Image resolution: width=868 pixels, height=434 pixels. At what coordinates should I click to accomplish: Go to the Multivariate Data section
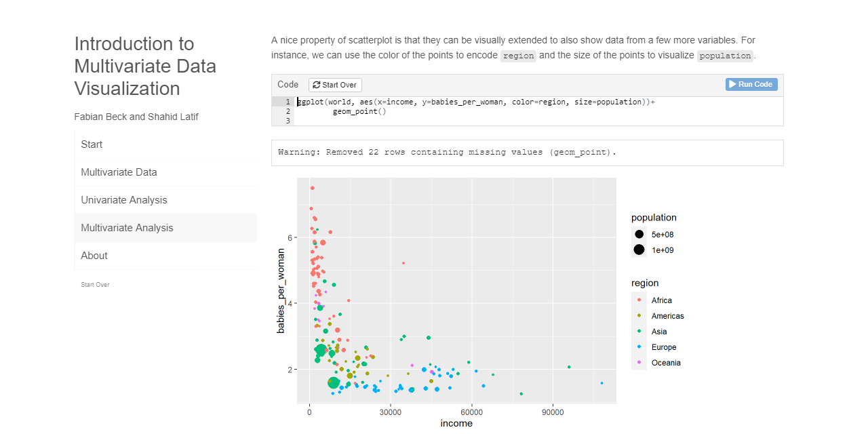point(119,172)
